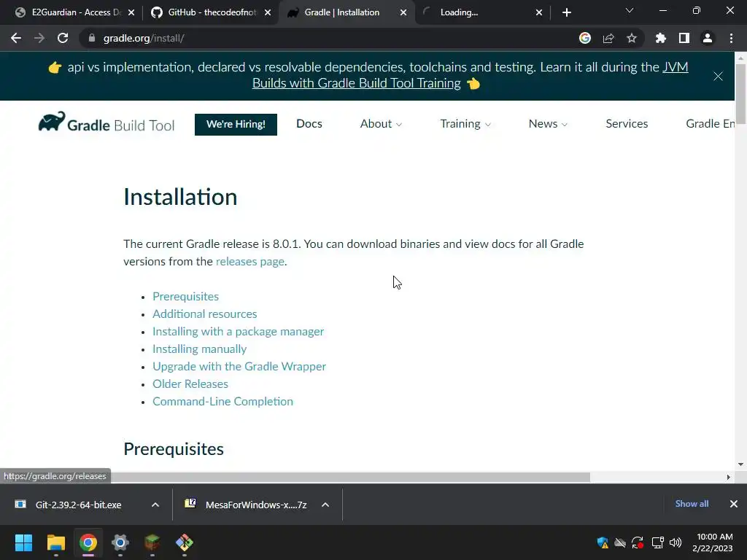The height and width of the screenshot is (560, 747).
Task: Open the Git taskbar icon
Action: [185, 542]
